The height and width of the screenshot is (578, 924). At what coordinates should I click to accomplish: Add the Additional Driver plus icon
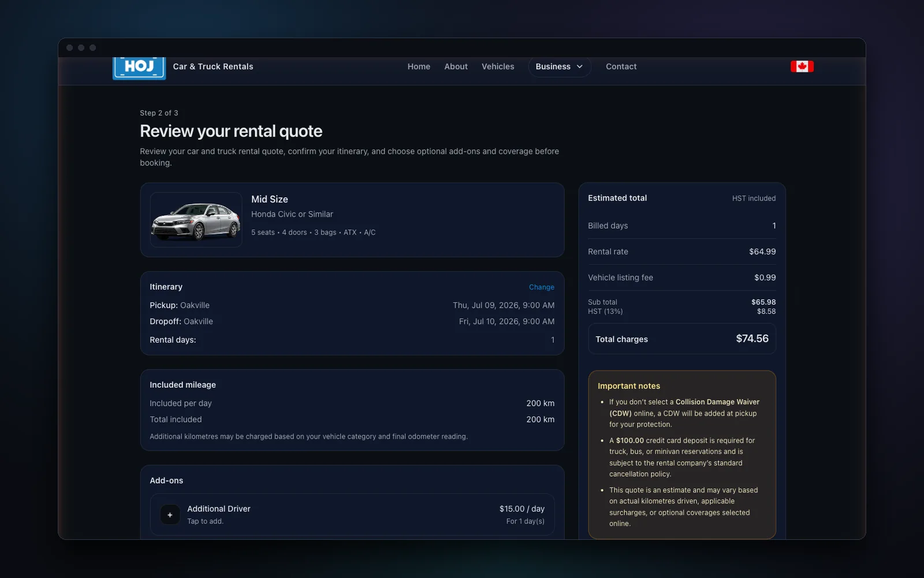pos(170,514)
